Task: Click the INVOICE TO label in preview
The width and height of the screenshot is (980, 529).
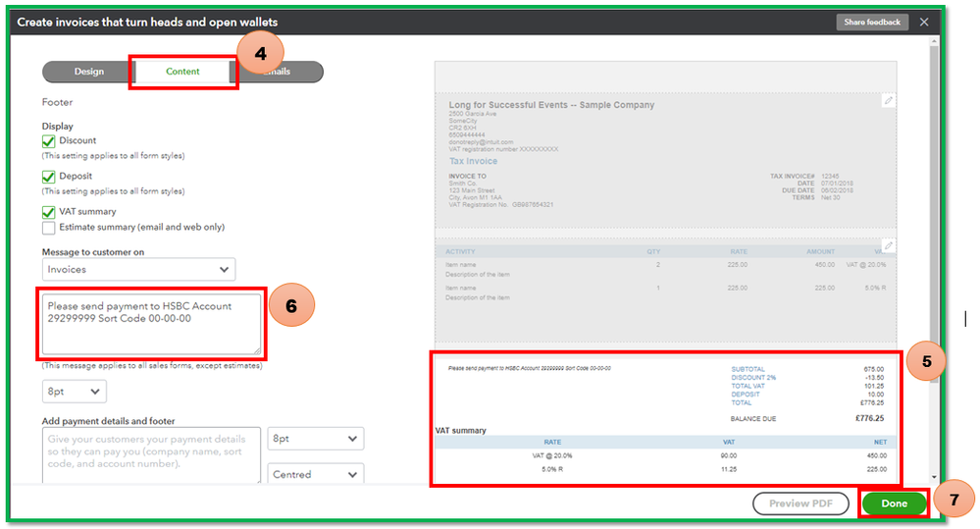Action: (467, 177)
